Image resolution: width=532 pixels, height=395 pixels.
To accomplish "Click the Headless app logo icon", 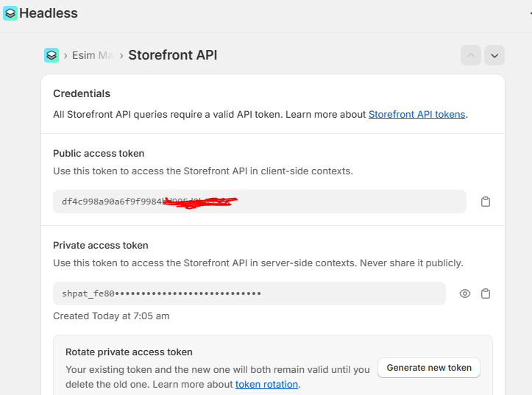I will [10, 13].
